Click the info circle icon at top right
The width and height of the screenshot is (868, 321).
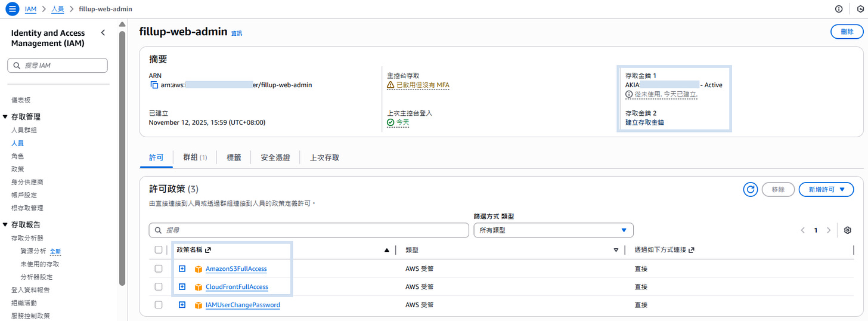(839, 9)
